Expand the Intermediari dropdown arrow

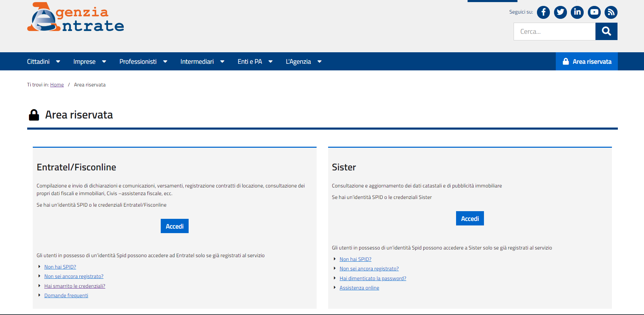click(222, 62)
